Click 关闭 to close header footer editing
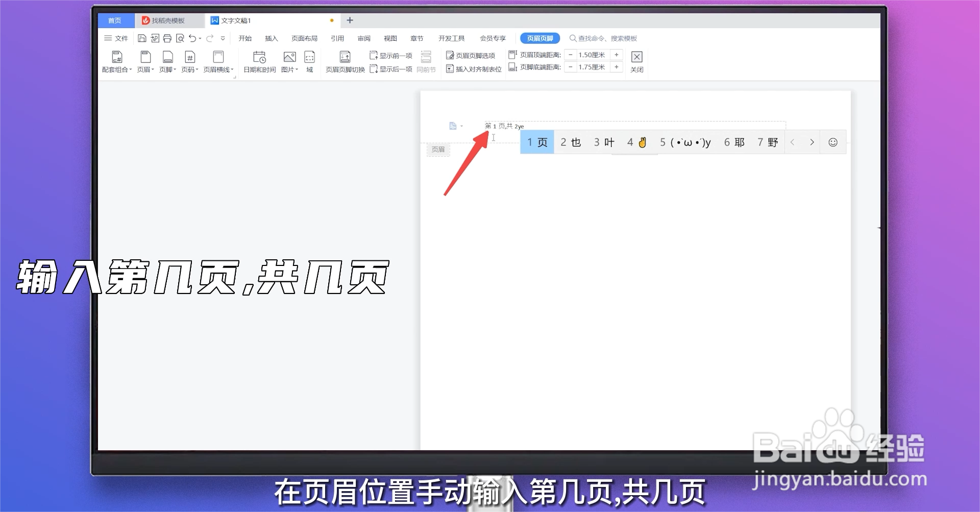Viewport: 980px width, 512px height. tap(636, 62)
